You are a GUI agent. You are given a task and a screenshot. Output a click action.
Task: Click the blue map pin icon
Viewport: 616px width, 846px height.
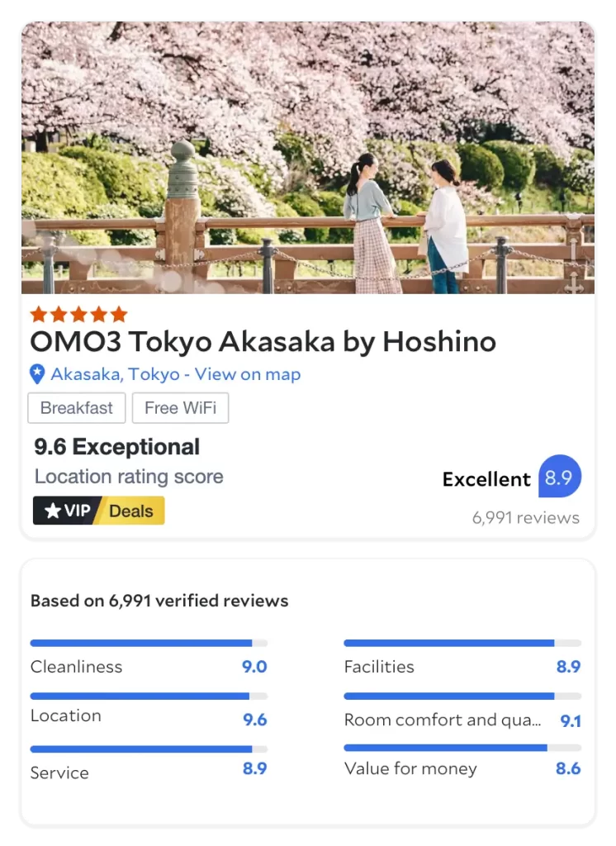click(x=37, y=374)
